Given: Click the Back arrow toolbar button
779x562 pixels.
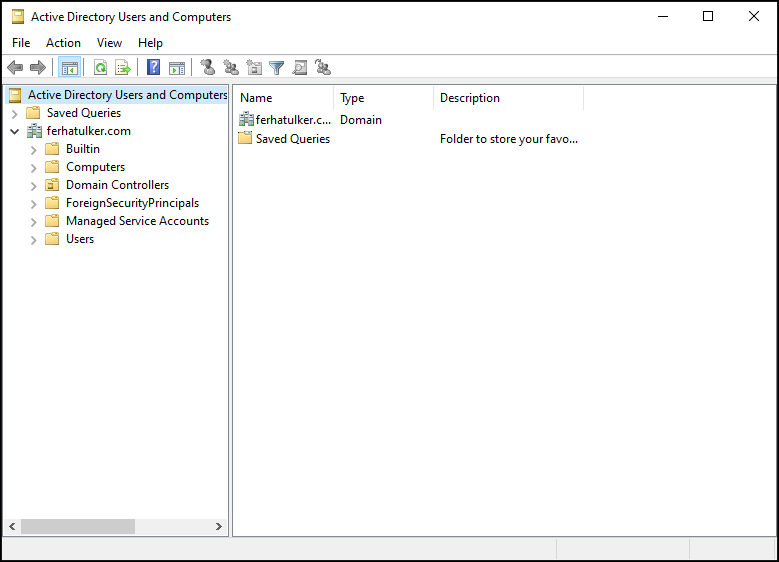Looking at the screenshot, I should pyautogui.click(x=15, y=68).
